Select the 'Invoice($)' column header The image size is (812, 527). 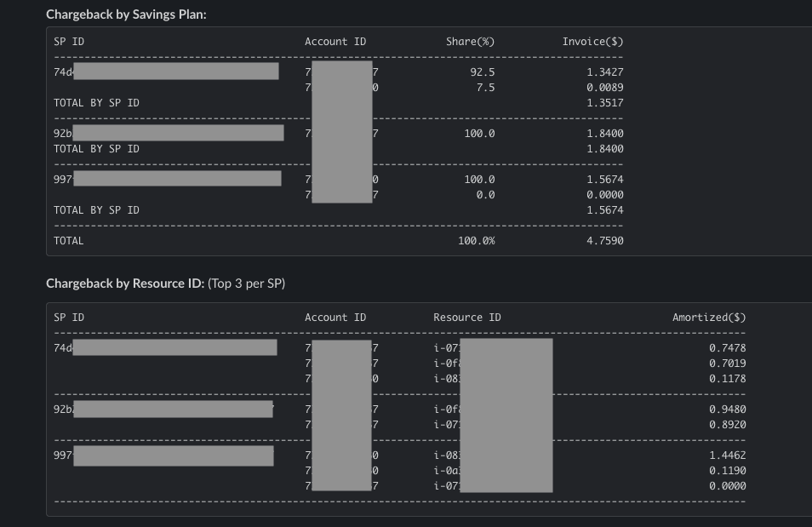[x=593, y=42]
